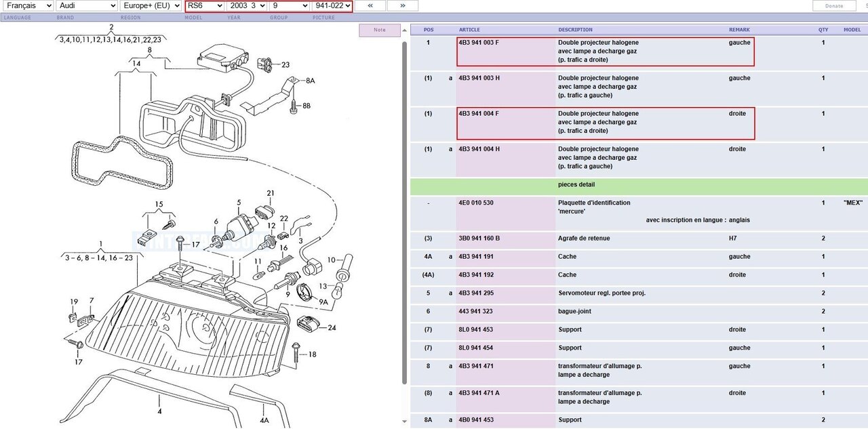Select article number 4B3 941 004 F

point(479,114)
